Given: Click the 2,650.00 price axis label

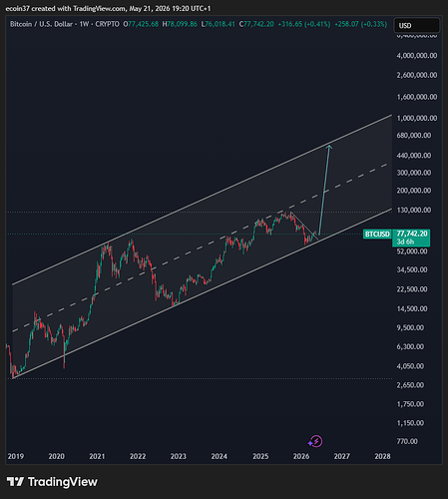Looking at the screenshot, I should coord(410,385).
